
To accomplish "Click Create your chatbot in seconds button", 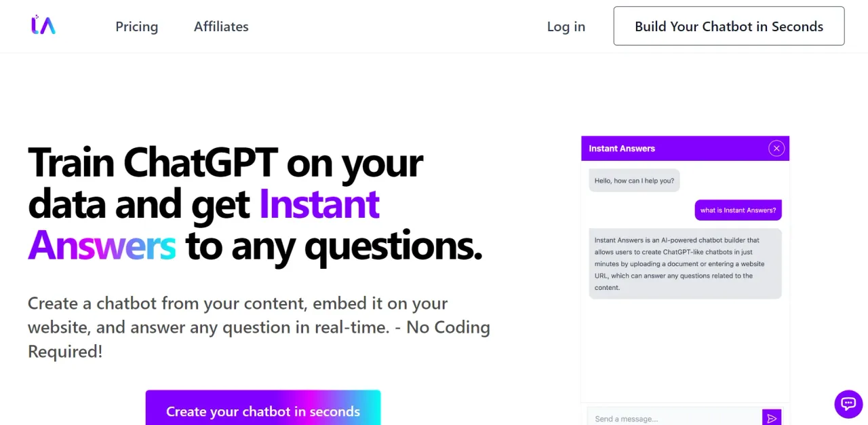I will (263, 408).
